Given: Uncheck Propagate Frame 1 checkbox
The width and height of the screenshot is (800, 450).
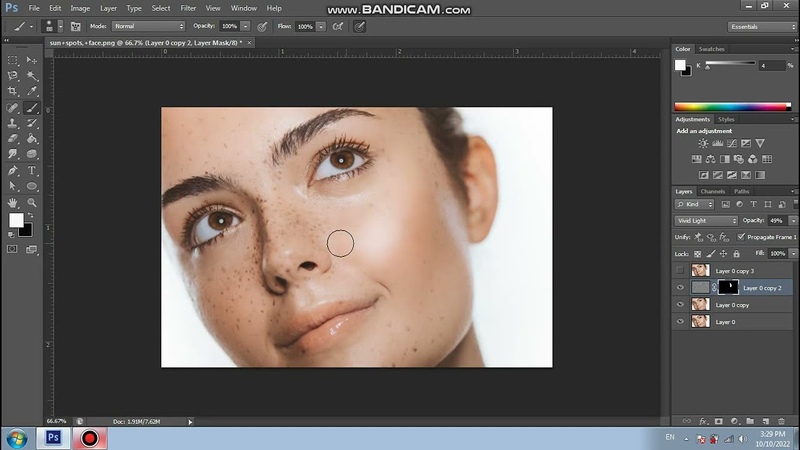Looking at the screenshot, I should (x=741, y=237).
